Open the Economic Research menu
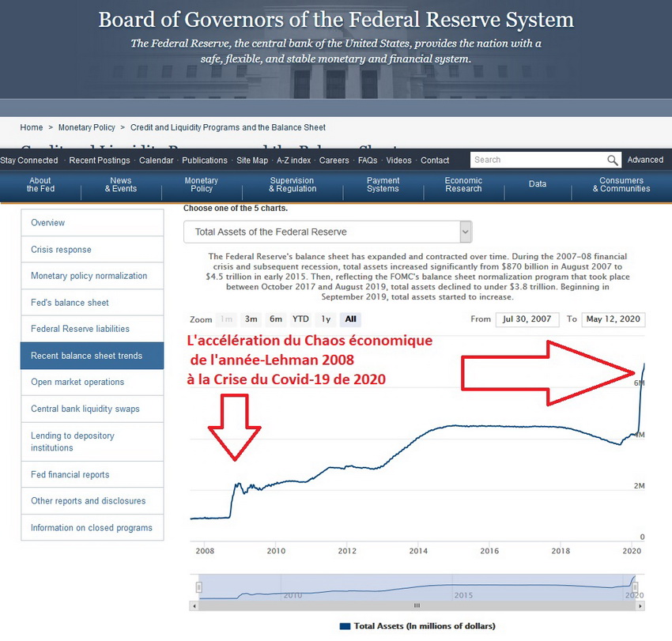Image resolution: width=672 pixels, height=641 pixels. [463, 185]
